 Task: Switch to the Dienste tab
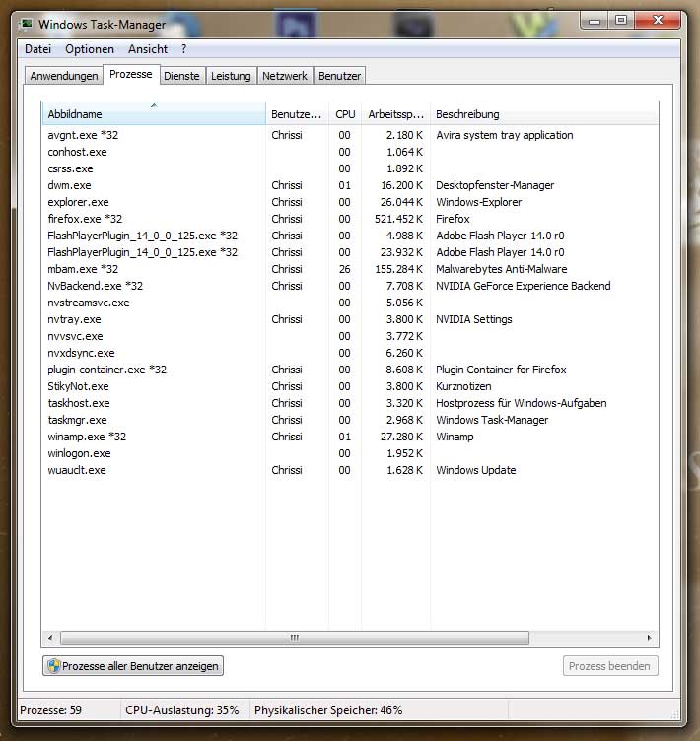[x=181, y=76]
